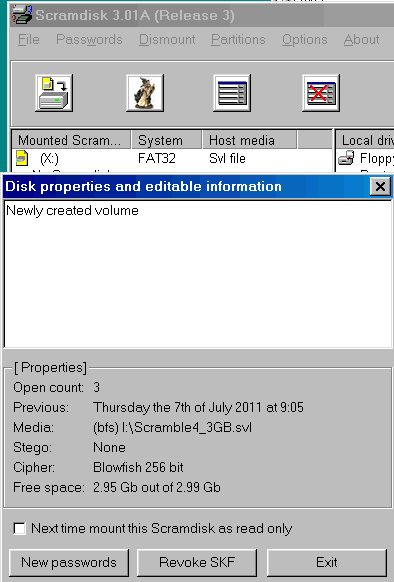Image resolution: width=394 pixels, height=582 pixels.
Task: Click the Exit button
Action: tap(326, 562)
